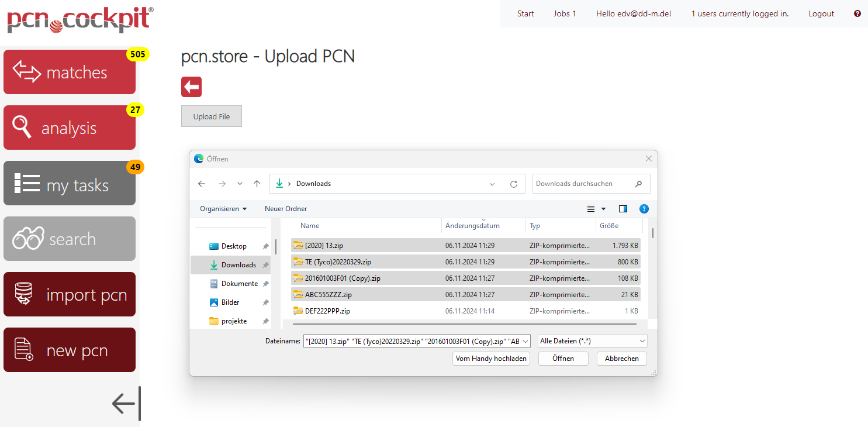
Task: Open the Organisieren menu
Action: [x=223, y=209]
